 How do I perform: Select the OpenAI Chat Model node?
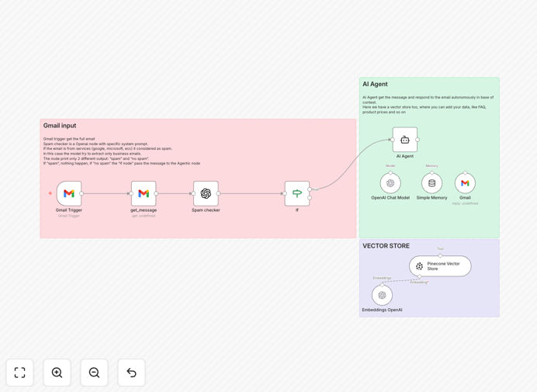[x=390, y=183]
